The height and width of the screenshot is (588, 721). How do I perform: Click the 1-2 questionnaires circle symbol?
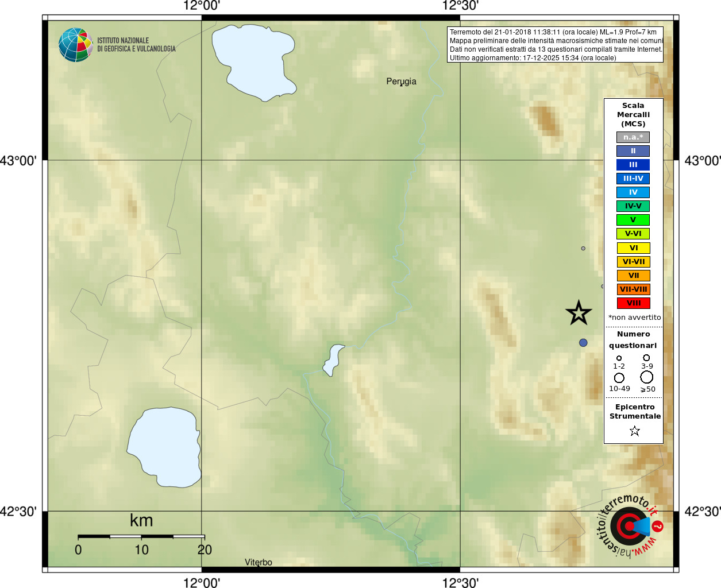click(x=619, y=358)
